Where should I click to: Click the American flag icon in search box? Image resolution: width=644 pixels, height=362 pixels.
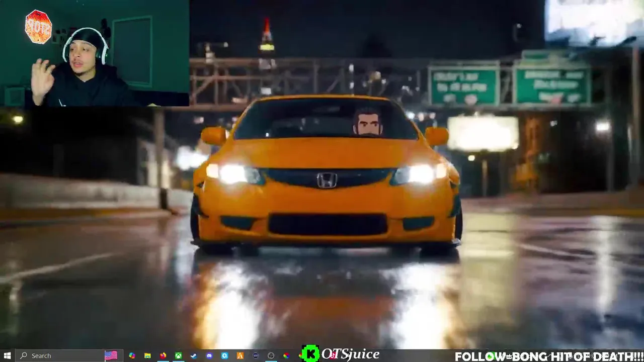click(x=111, y=355)
